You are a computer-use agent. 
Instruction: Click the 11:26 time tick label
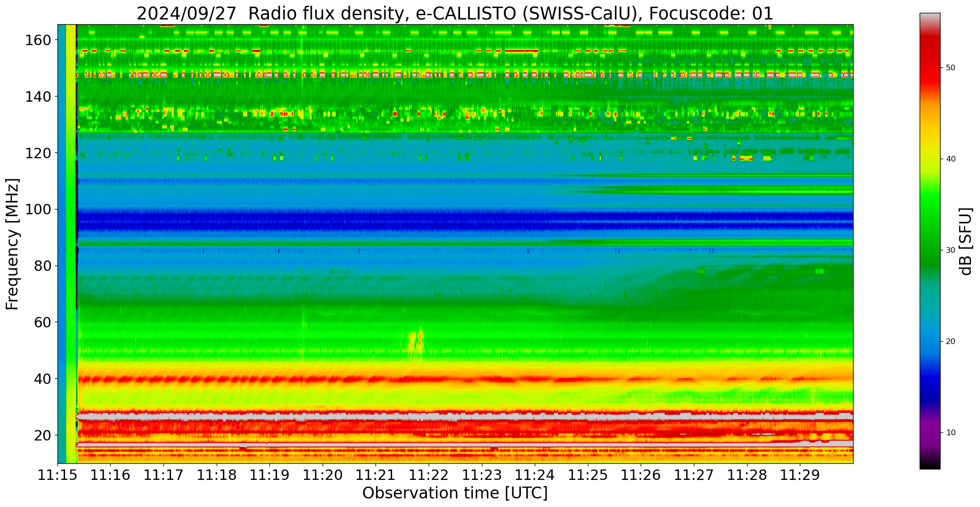[641, 475]
